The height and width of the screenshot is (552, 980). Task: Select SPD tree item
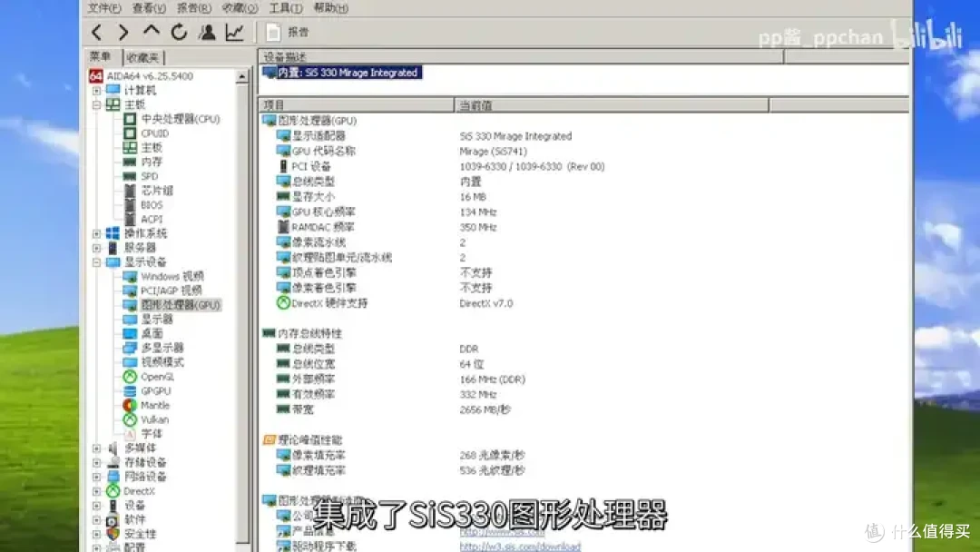[x=150, y=176]
